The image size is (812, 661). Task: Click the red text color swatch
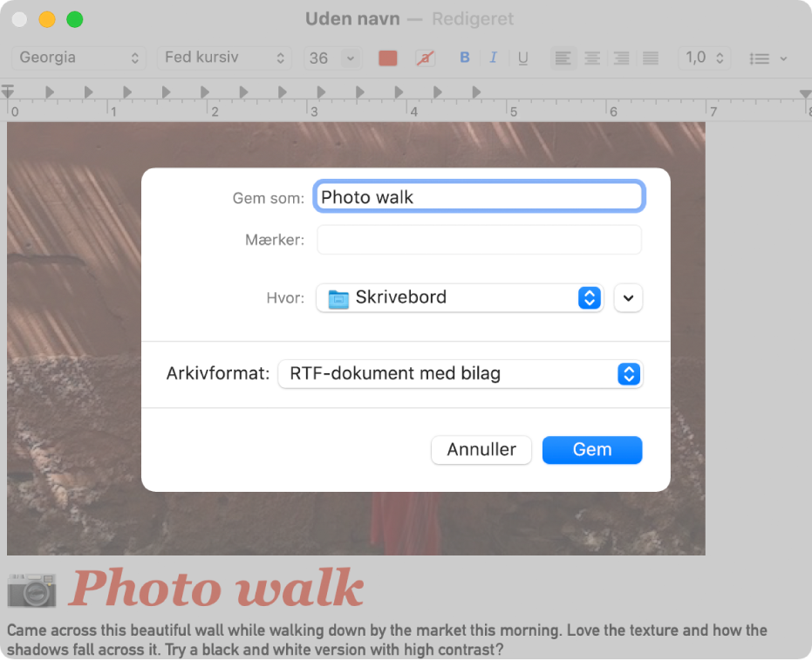[388, 58]
